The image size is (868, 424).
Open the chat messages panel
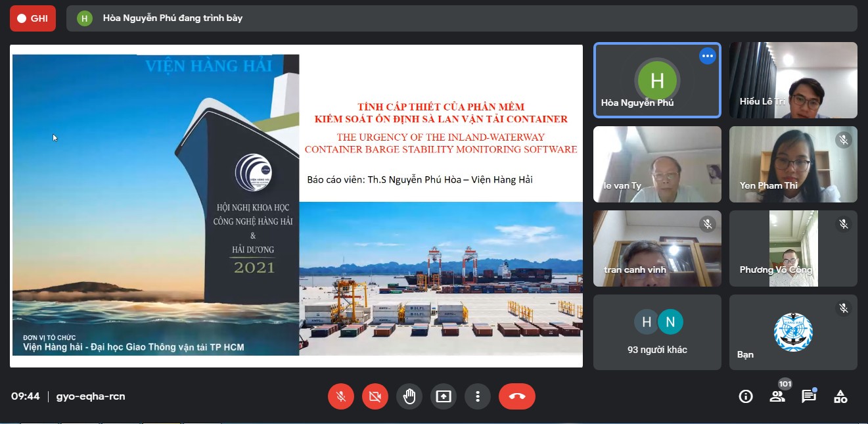(x=809, y=396)
